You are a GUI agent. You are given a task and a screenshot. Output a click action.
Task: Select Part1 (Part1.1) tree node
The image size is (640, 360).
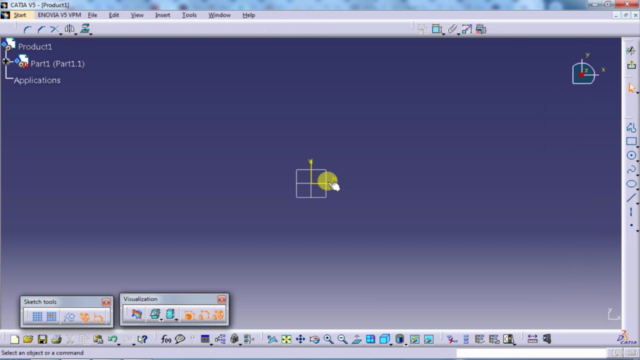pyautogui.click(x=58, y=64)
